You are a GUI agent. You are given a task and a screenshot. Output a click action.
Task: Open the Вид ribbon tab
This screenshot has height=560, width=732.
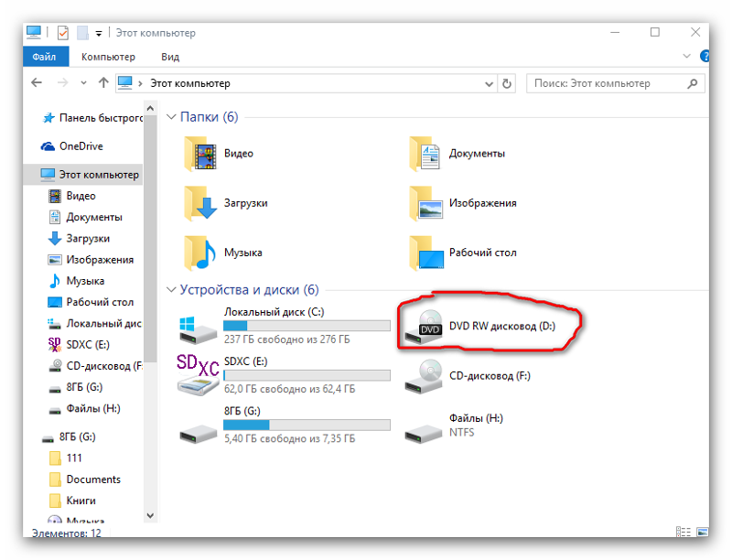pyautogui.click(x=169, y=57)
